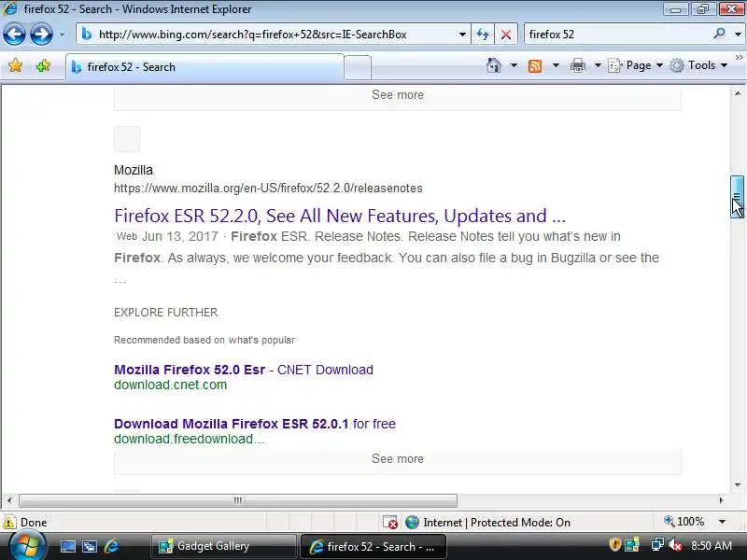
Task: Expand the zoom level dropdown arrow
Action: [x=722, y=522]
